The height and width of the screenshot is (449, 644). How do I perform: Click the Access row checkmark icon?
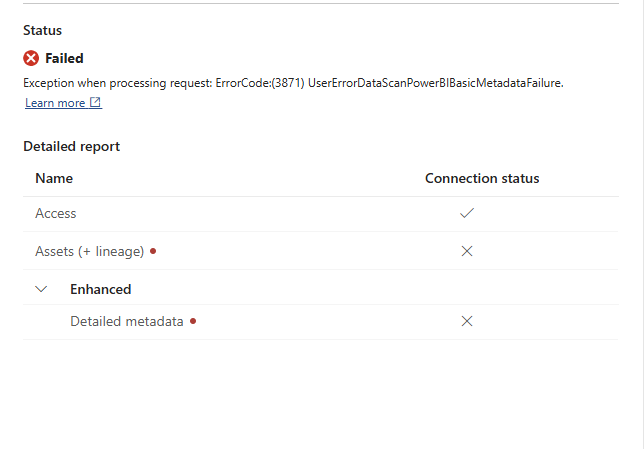466,213
